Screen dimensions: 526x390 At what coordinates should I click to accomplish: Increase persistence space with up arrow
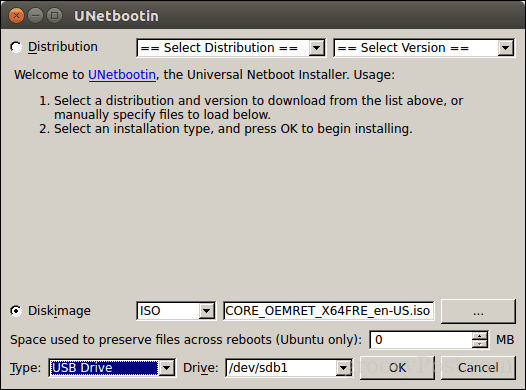[x=480, y=336]
